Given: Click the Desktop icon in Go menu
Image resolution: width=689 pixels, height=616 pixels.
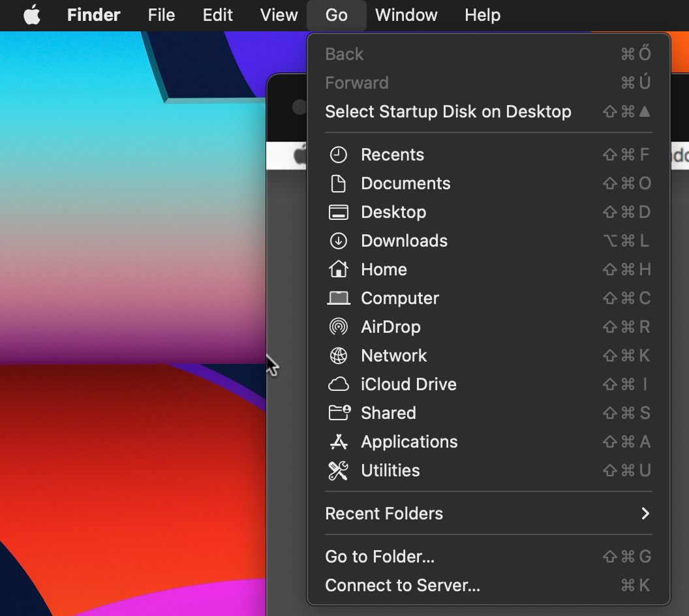Looking at the screenshot, I should point(338,212).
